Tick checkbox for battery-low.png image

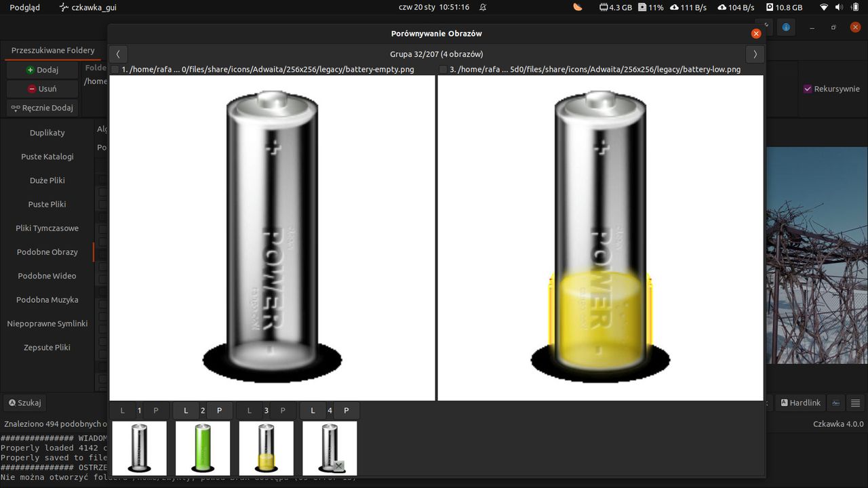coord(443,69)
